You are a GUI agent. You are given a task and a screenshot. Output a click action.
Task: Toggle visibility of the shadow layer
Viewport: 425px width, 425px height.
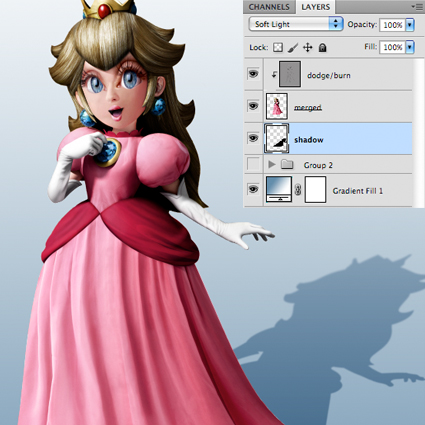pos(254,138)
